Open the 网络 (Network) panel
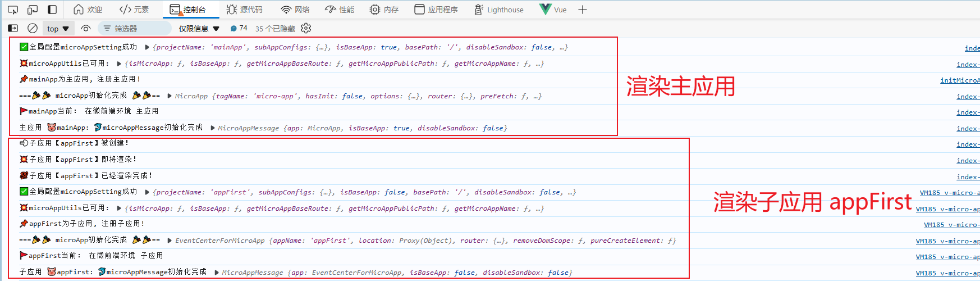The image size is (980, 281). tap(295, 10)
